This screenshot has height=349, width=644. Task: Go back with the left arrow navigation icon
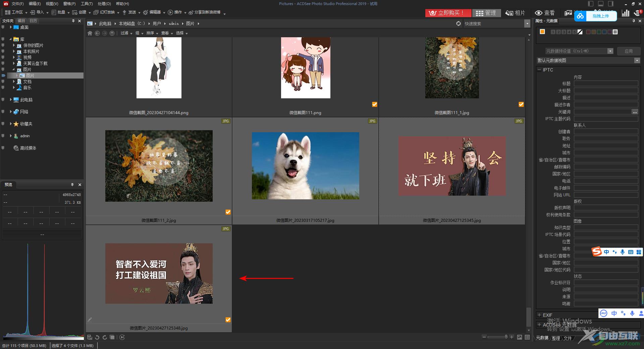point(97,33)
